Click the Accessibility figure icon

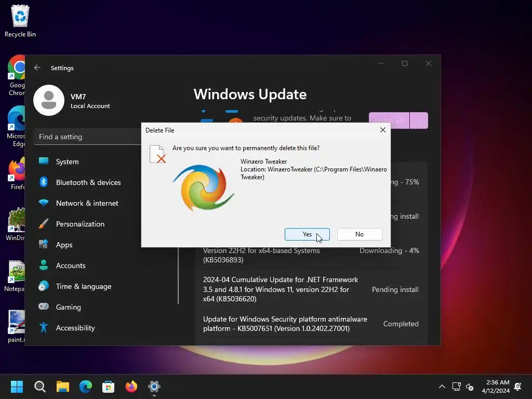pyautogui.click(x=44, y=327)
